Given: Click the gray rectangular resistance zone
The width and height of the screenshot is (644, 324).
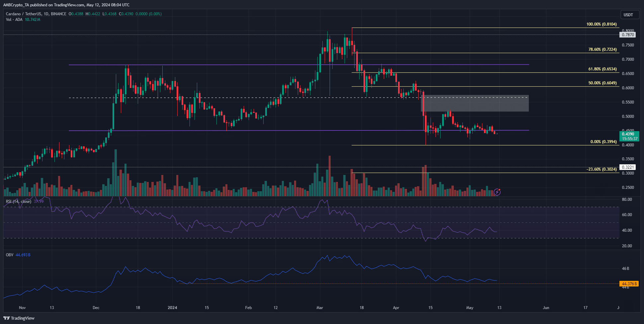Looking at the screenshot, I should [x=475, y=104].
